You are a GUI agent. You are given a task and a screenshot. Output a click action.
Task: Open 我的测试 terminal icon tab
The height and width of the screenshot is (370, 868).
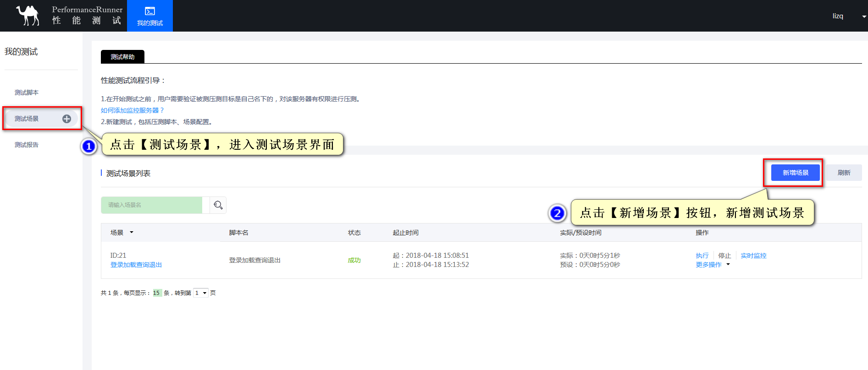[x=150, y=16]
